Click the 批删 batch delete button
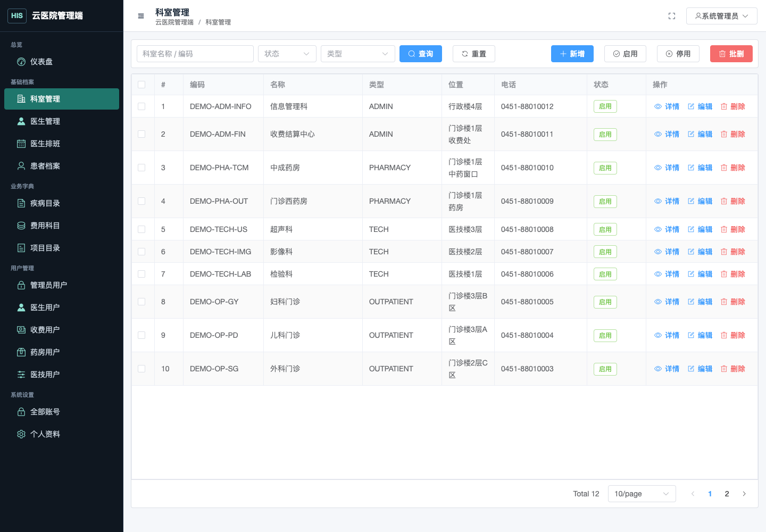 click(x=731, y=54)
